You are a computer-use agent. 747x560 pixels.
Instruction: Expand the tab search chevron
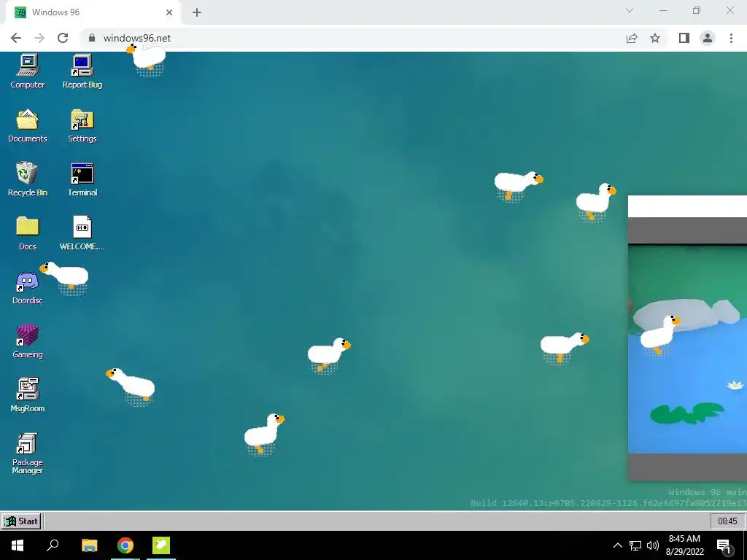point(630,10)
